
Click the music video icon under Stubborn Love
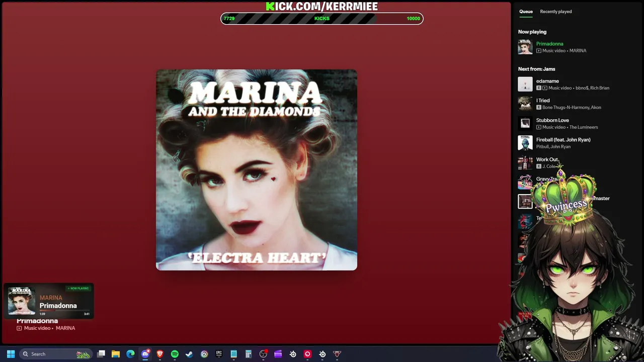point(539,127)
